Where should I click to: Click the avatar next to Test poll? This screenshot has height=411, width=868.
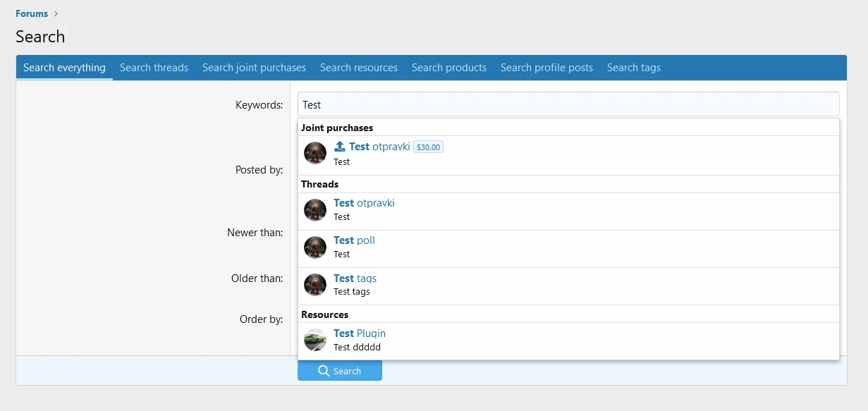click(x=315, y=247)
